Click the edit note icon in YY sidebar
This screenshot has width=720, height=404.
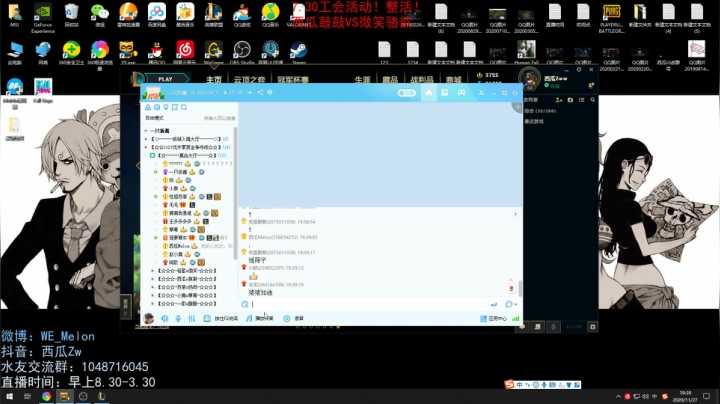click(x=174, y=107)
